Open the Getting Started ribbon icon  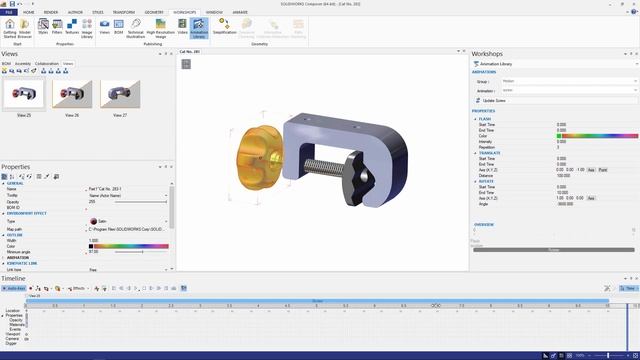pyautogui.click(x=9, y=28)
